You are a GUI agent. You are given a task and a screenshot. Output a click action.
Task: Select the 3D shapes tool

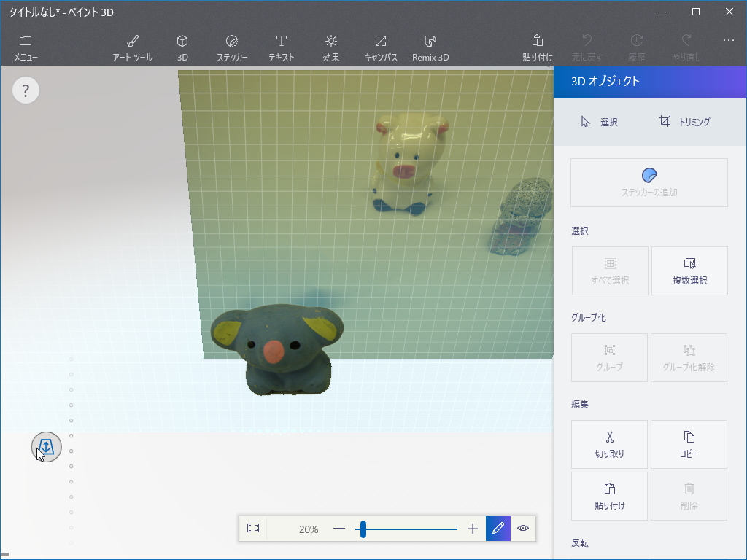click(182, 45)
